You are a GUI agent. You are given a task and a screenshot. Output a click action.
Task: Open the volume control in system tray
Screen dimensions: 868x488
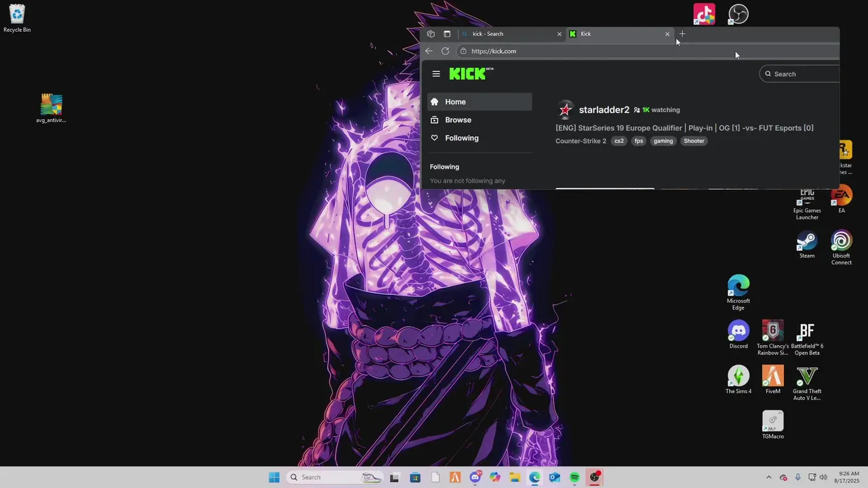click(x=823, y=477)
